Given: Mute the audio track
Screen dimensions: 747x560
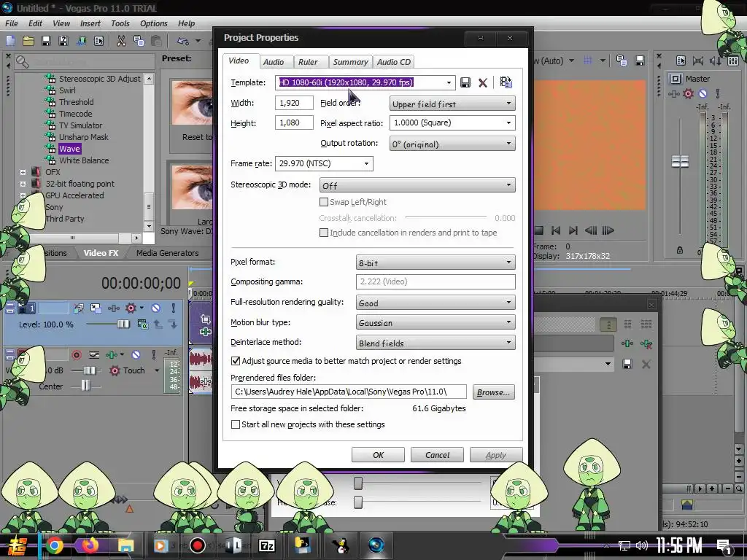Looking at the screenshot, I should [x=136, y=355].
